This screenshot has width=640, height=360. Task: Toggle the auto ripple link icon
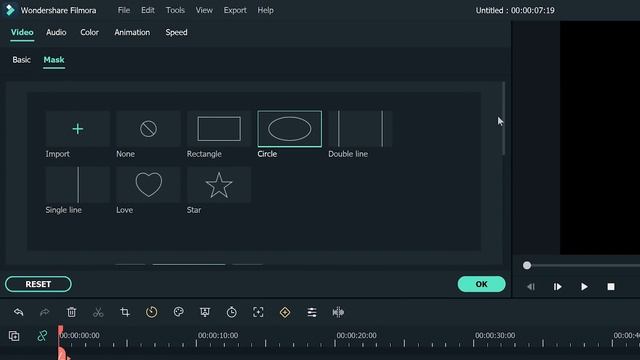pyautogui.click(x=42, y=336)
